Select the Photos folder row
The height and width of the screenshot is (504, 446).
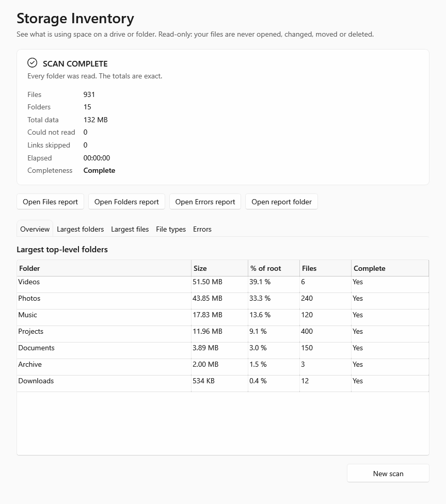(x=223, y=301)
